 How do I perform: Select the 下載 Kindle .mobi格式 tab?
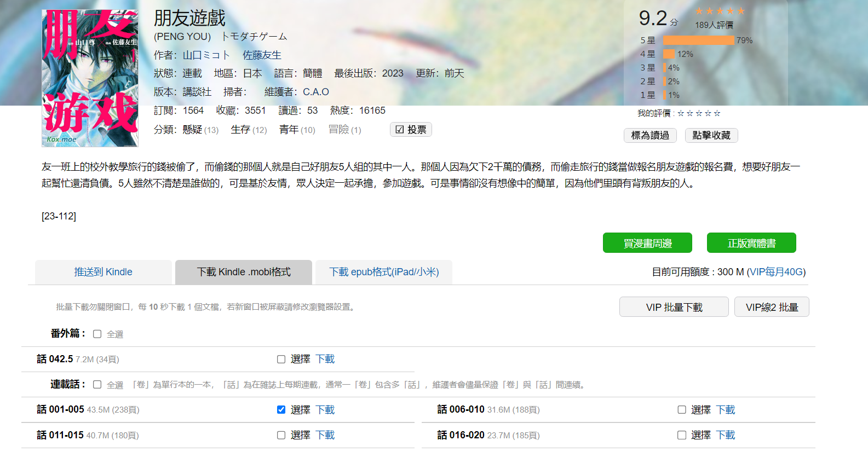pyautogui.click(x=244, y=272)
